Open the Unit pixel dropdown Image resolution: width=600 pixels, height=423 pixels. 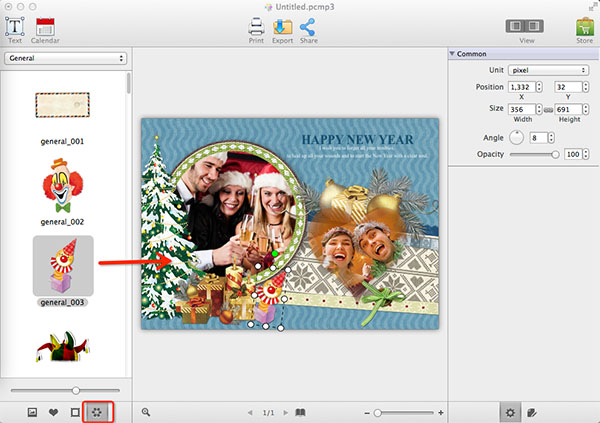click(x=548, y=70)
